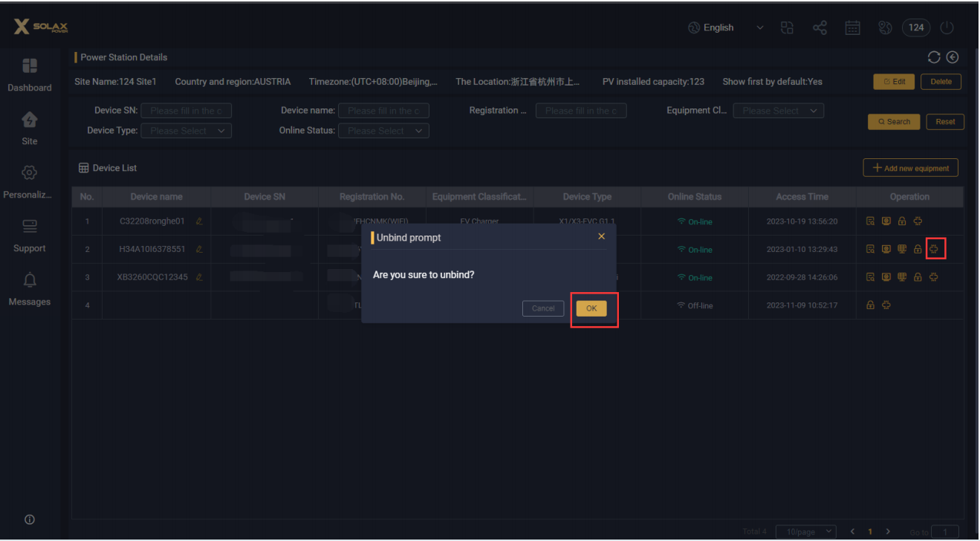
Task: Navigate to Messages in the sidebar
Action: 29,290
